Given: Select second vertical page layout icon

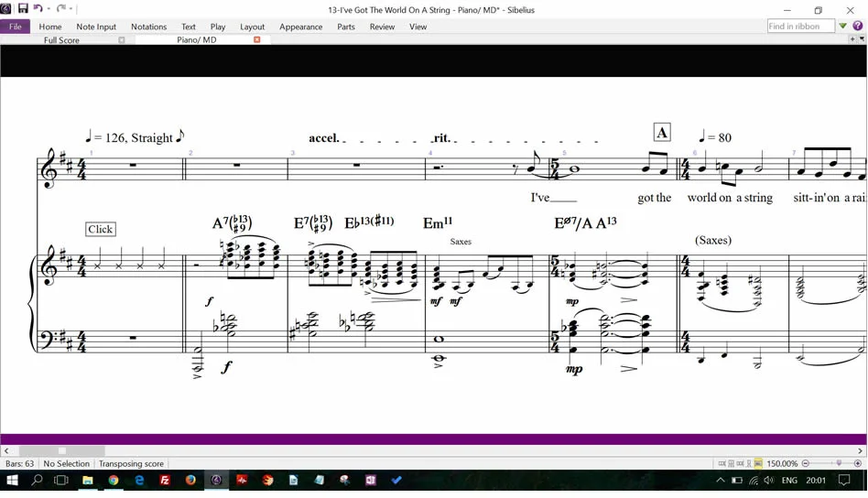Looking at the screenshot, I should pyautogui.click(x=732, y=464).
